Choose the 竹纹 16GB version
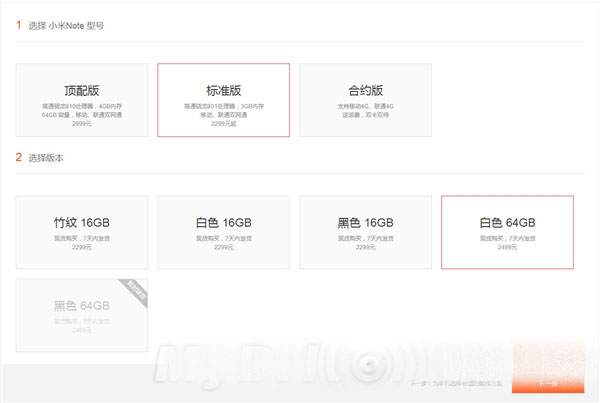 tap(82, 232)
